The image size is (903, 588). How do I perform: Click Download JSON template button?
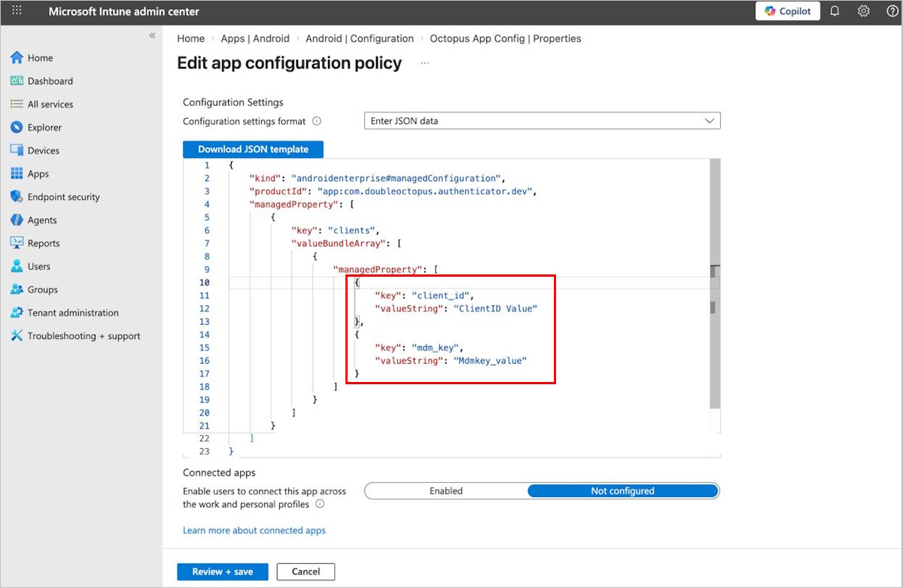click(253, 149)
